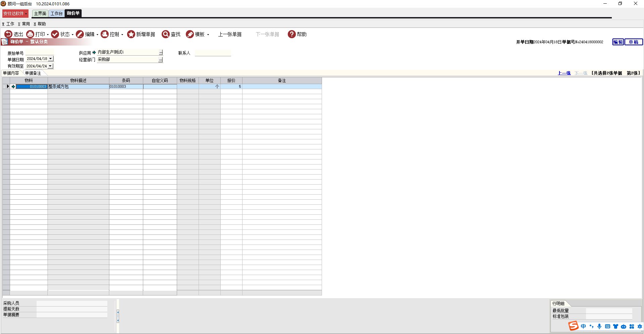Click the 报价 cell showing 5
This screenshot has width=644, height=334.
click(231, 86)
